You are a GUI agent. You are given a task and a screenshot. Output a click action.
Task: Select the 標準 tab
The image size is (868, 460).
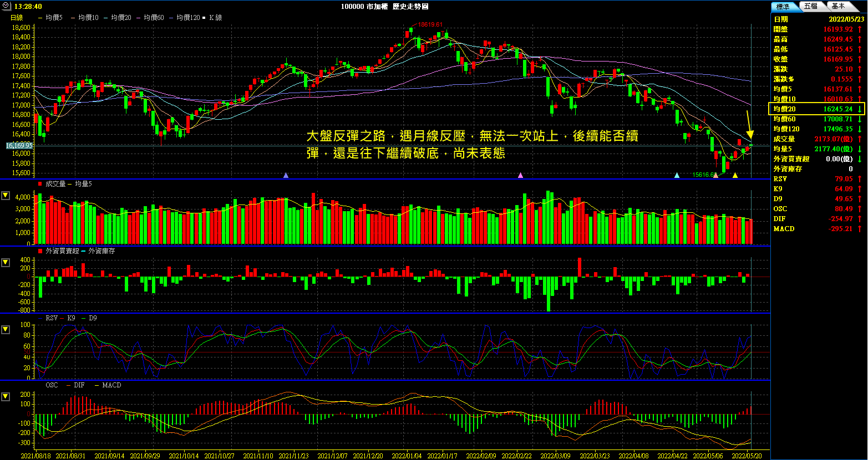click(784, 6)
